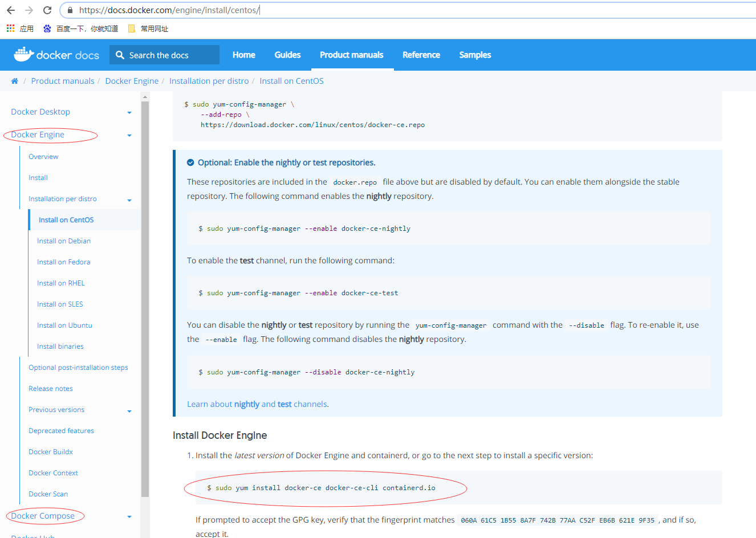Open Install on RHEL page
This screenshot has height=538, width=756.
tap(61, 283)
